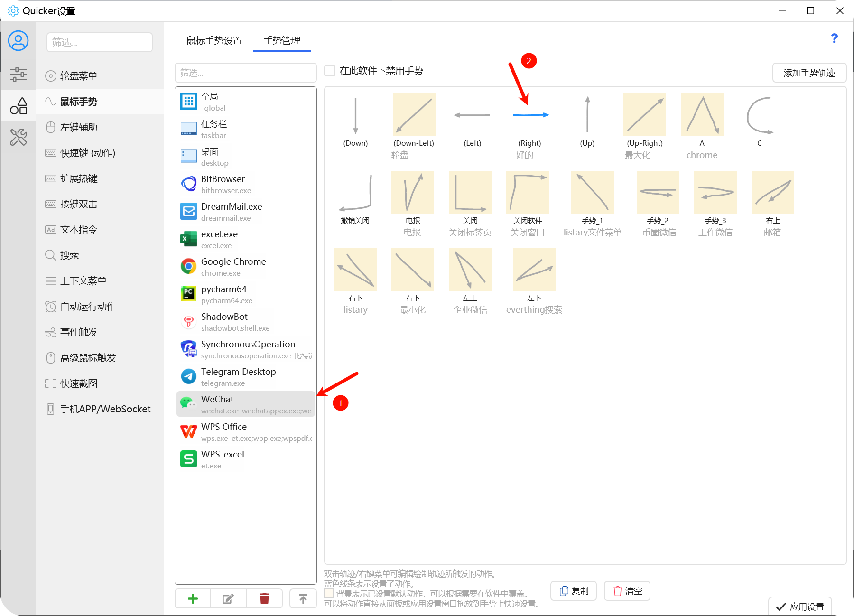Open 手机APP/WebSocket settings page
The height and width of the screenshot is (616, 854).
coord(100,409)
